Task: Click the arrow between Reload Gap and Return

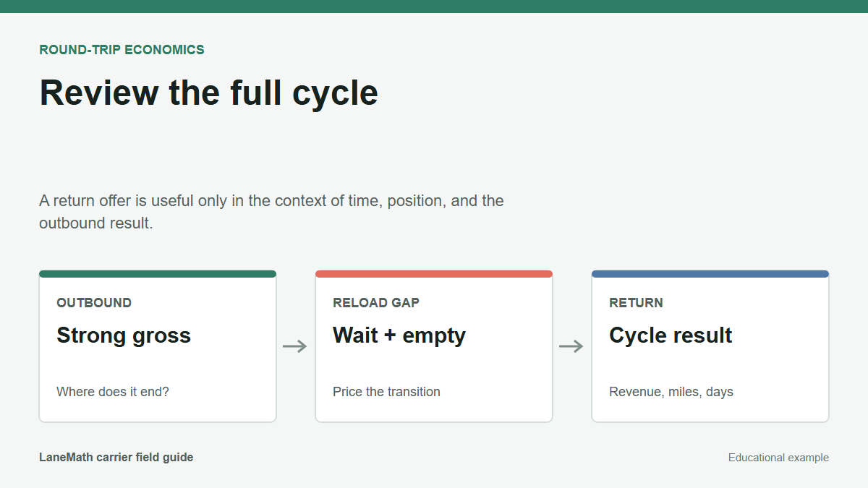Action: coord(571,346)
